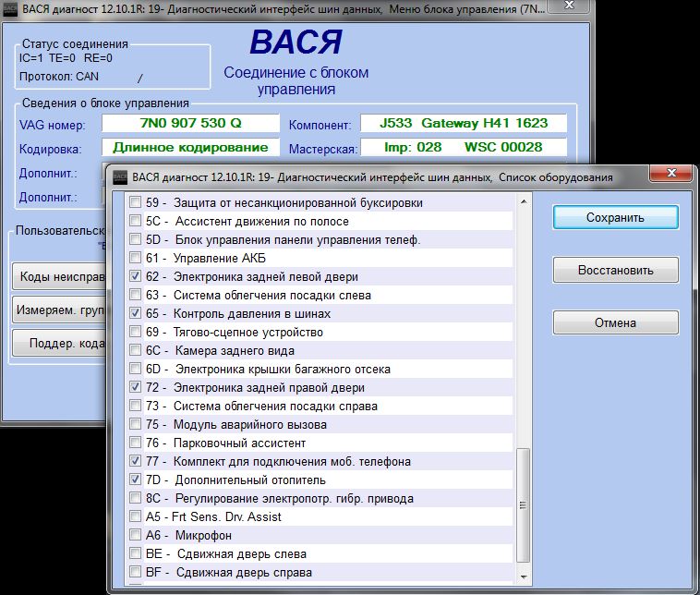Tick 6D trunk lid electronics checkbox

pos(135,369)
